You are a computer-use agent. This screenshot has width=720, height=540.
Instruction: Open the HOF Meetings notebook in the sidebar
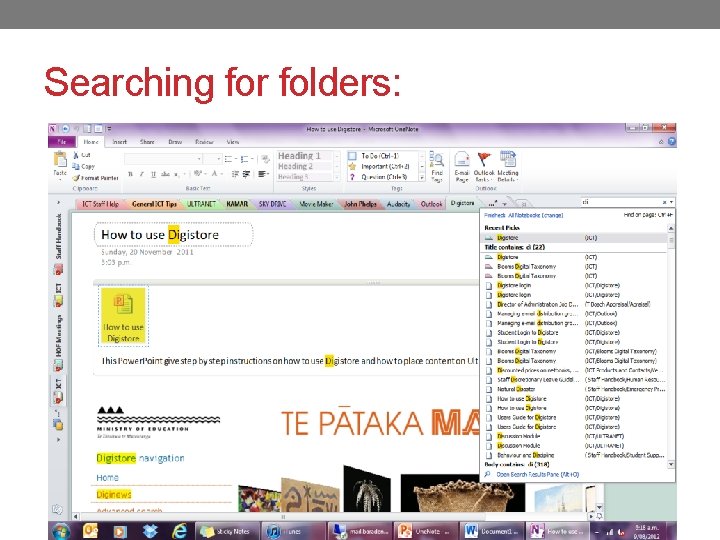coord(58,342)
